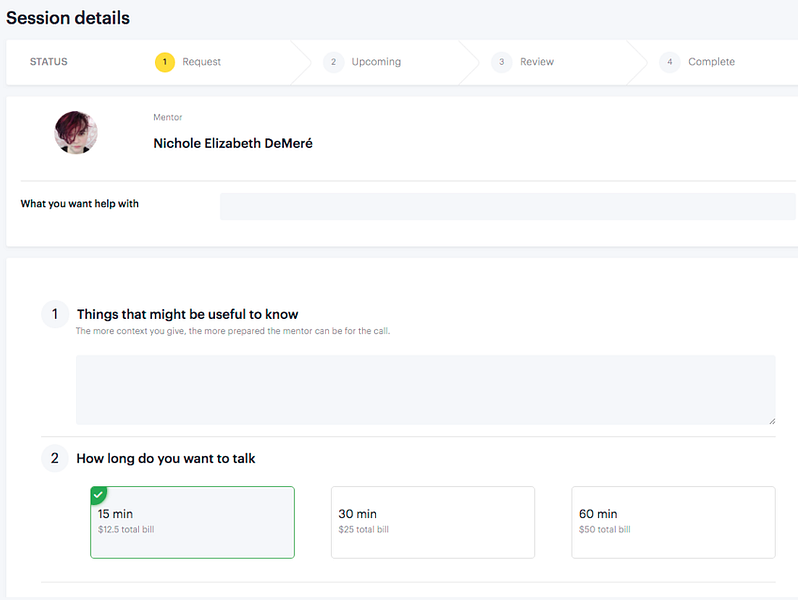Click the section 1 number badge
Image resolution: width=798 pixels, height=600 pixels.
point(55,314)
